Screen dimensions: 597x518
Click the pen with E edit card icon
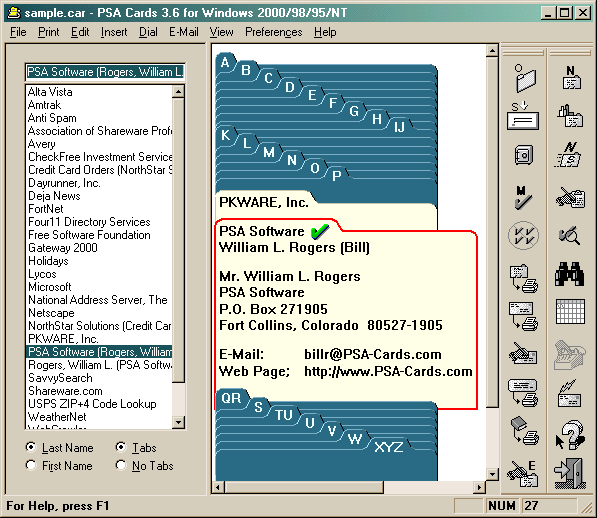coord(522,473)
